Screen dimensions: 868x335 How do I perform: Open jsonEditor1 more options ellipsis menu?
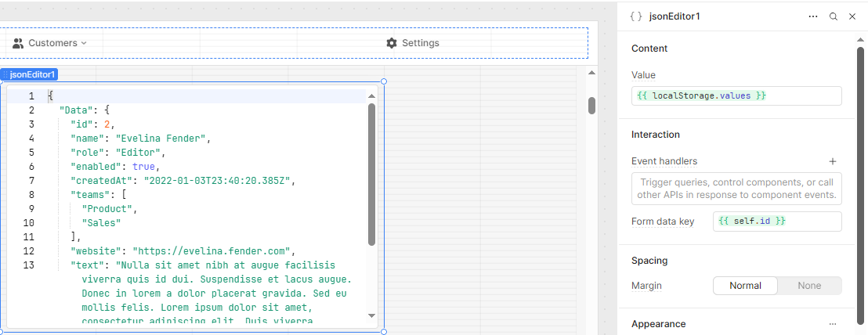click(x=813, y=16)
